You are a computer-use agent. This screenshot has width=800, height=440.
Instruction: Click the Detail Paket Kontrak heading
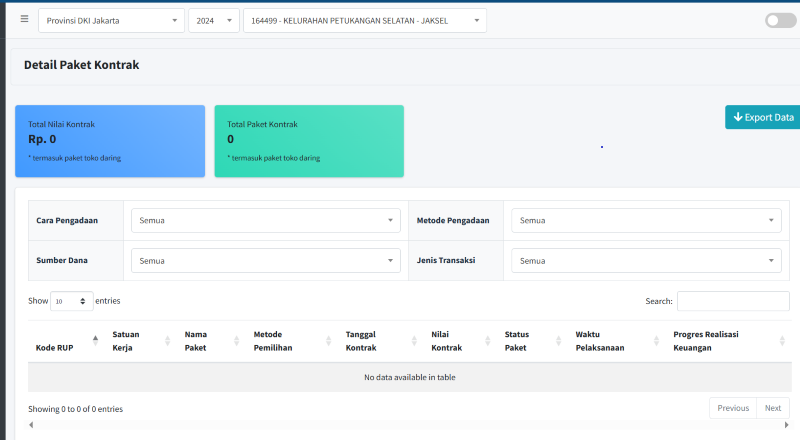pos(82,65)
